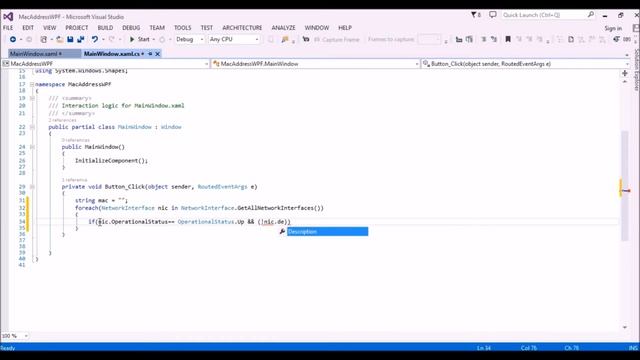Click the Visual Studio logo in title bar
Viewport: 640px width, 360px height.
[x=8, y=17]
